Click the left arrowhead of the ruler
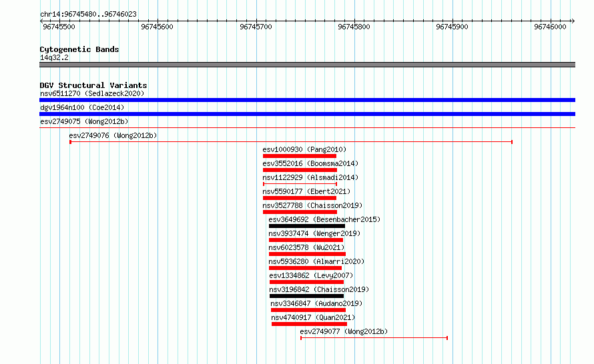594x364 pixels. click(41, 21)
